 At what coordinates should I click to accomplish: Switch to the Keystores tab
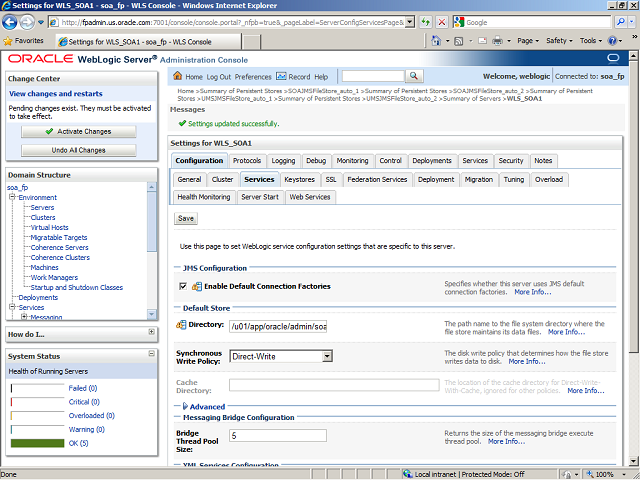pyautogui.click(x=299, y=179)
